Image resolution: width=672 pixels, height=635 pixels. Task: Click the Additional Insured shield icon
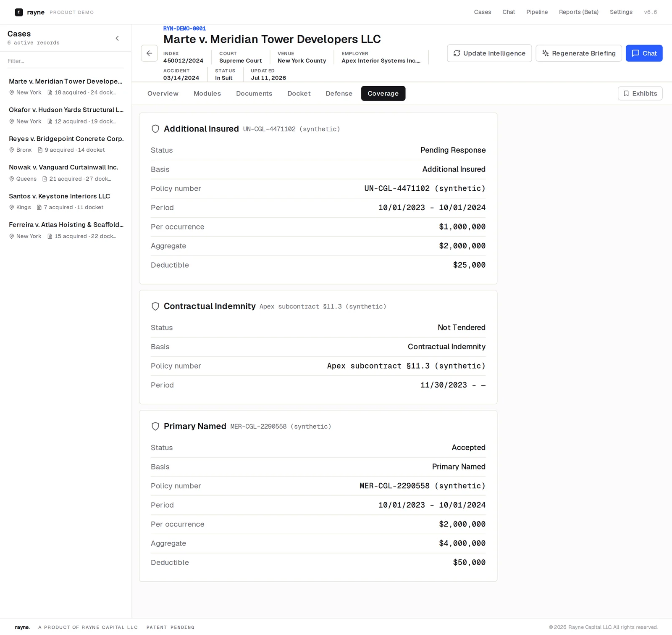coord(155,129)
